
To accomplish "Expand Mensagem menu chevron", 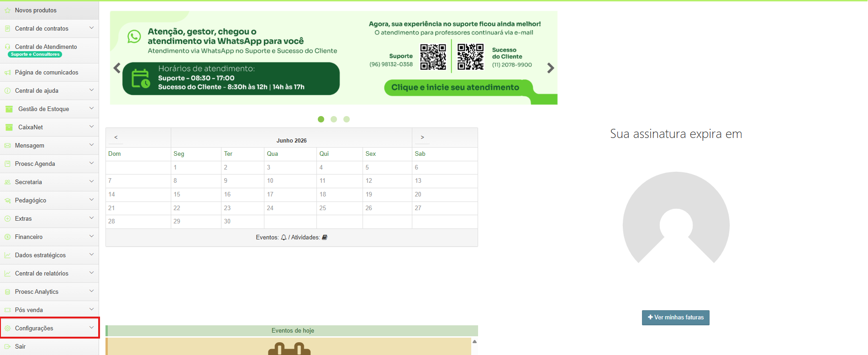I will 91,145.
